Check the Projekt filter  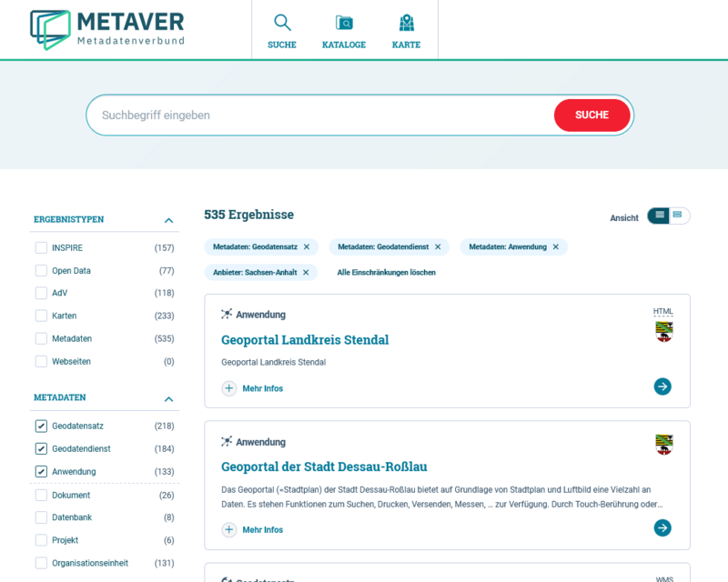tap(41, 540)
